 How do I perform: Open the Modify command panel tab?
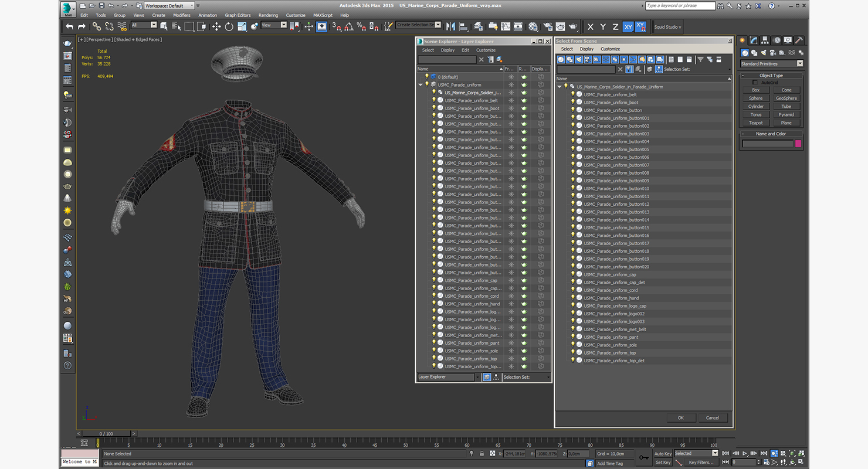click(x=755, y=40)
